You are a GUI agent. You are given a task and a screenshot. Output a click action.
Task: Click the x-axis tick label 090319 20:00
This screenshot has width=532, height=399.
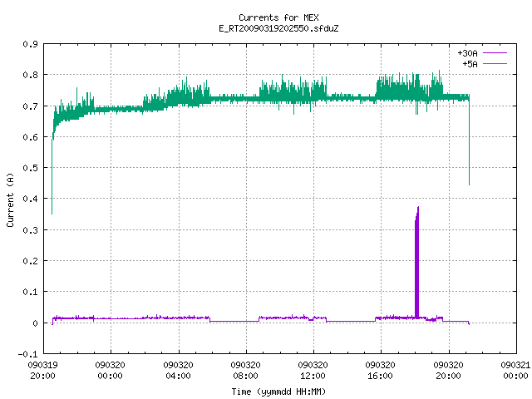click(42, 371)
